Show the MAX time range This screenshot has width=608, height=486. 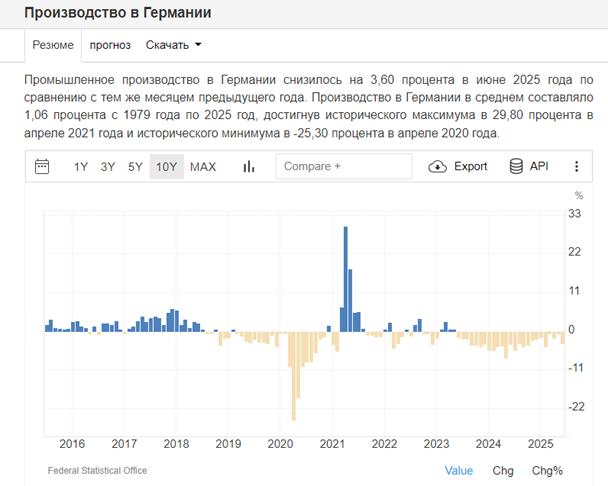pos(203,166)
